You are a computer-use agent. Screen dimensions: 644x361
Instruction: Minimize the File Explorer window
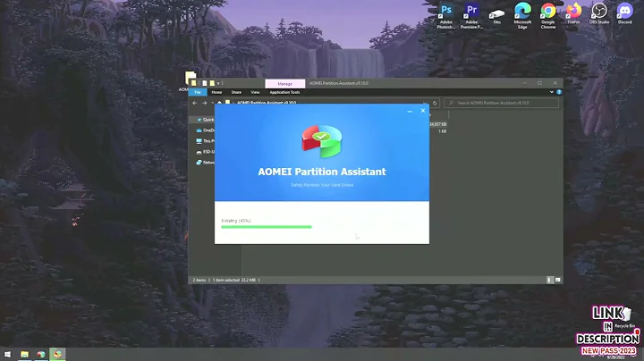[x=525, y=83]
